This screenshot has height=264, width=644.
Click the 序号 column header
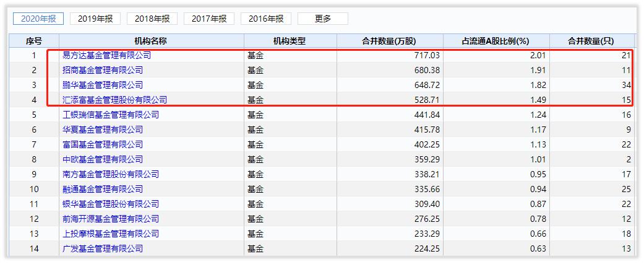point(34,41)
